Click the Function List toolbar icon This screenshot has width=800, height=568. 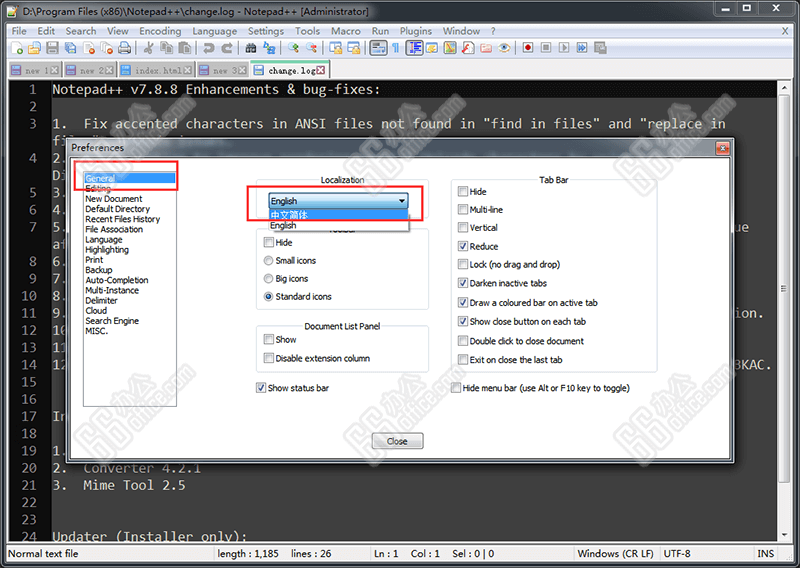click(468, 48)
